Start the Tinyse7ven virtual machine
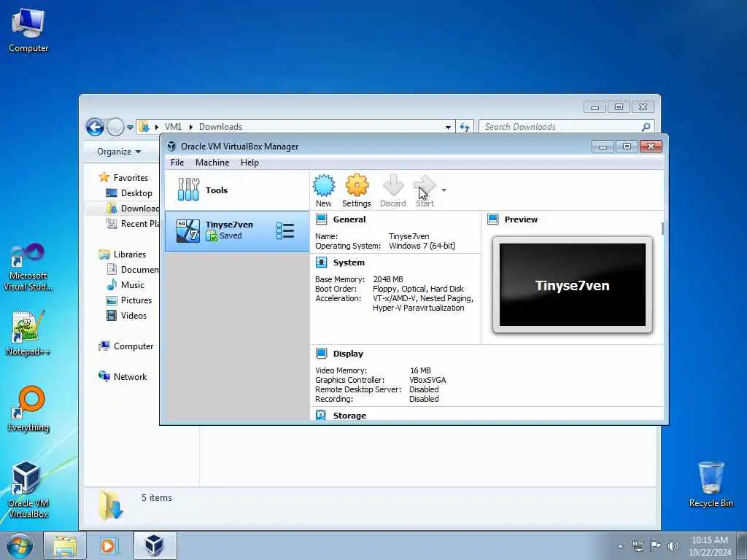The image size is (747, 560). click(x=425, y=190)
